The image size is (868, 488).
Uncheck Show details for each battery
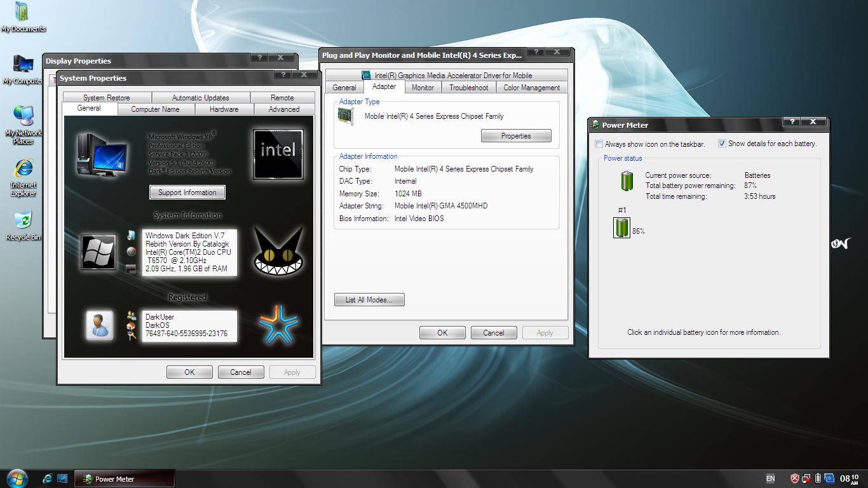(x=722, y=144)
